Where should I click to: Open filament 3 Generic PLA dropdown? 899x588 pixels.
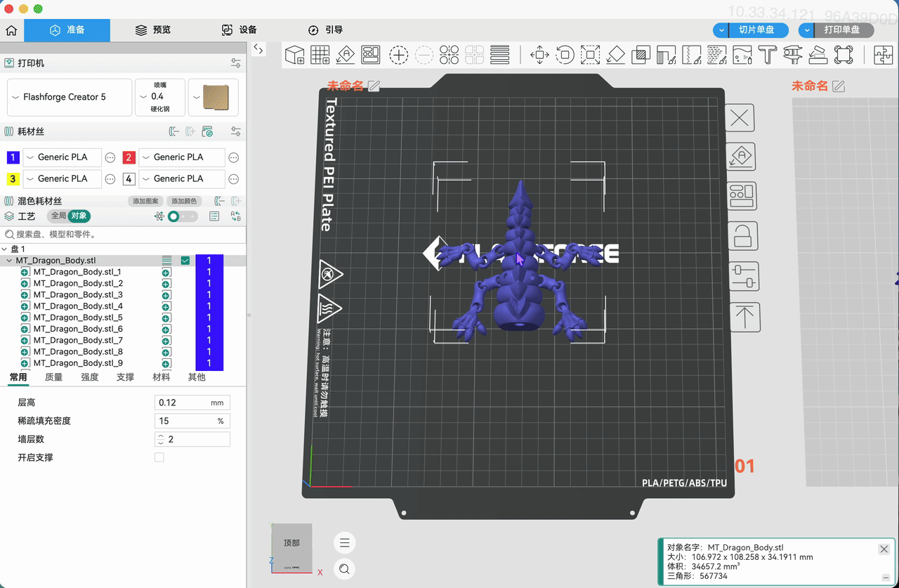pos(63,178)
